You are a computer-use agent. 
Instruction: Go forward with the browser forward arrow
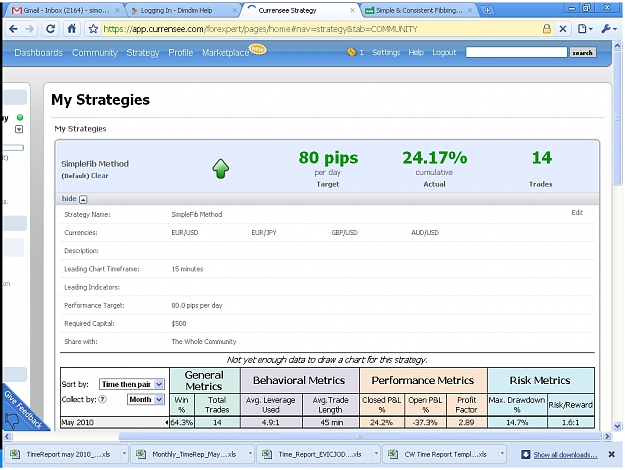29,29
